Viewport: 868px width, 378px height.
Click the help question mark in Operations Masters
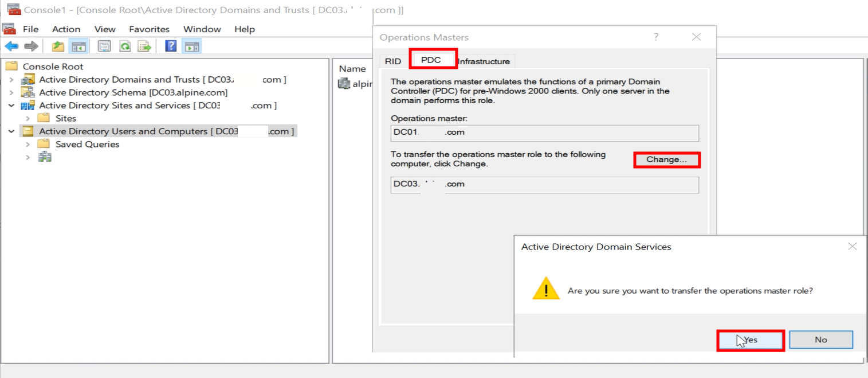656,37
